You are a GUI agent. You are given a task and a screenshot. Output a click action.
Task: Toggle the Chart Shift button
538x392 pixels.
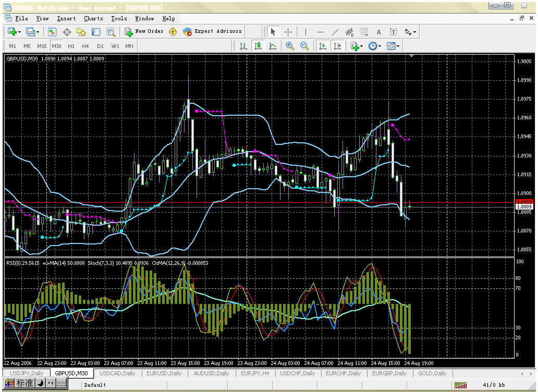click(x=337, y=46)
